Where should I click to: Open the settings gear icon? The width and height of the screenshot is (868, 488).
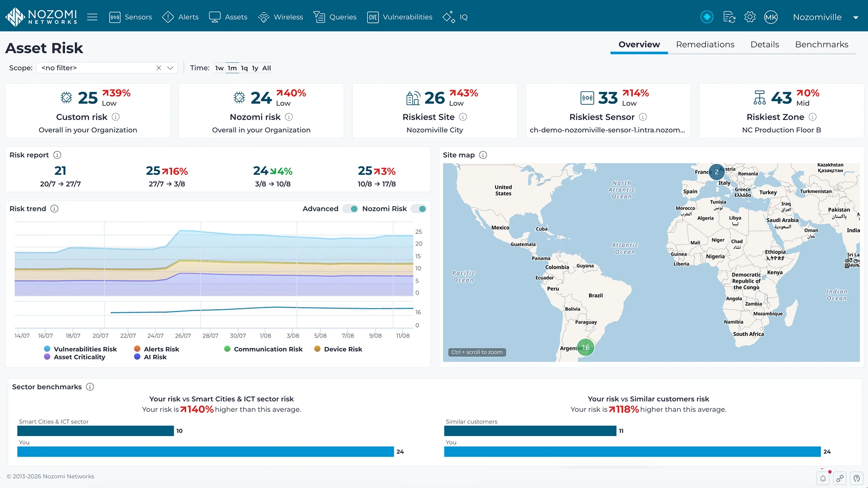(750, 17)
